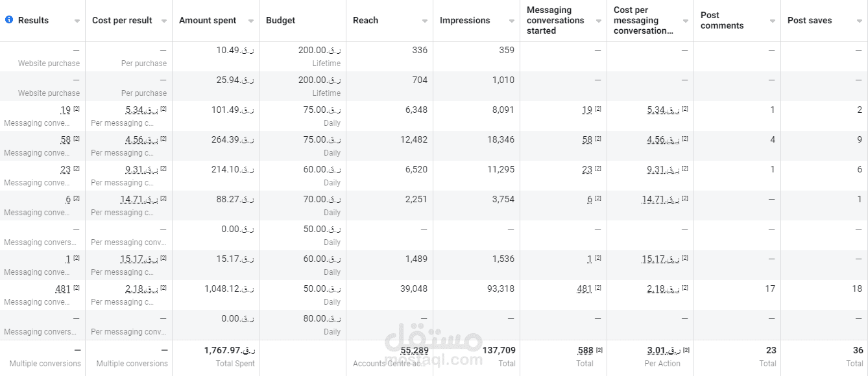Click footnote marker beside 588 total
The height and width of the screenshot is (376, 868).
pyautogui.click(x=599, y=350)
